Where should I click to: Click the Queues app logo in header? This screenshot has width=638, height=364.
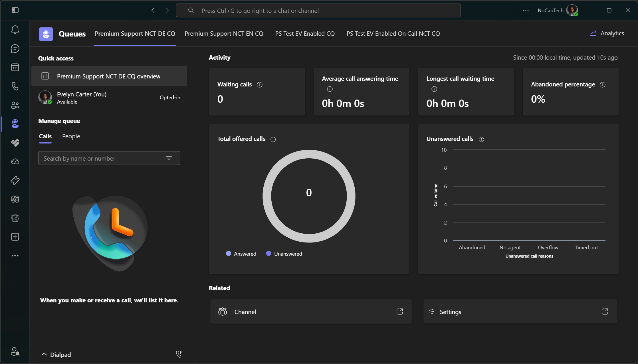(46, 34)
